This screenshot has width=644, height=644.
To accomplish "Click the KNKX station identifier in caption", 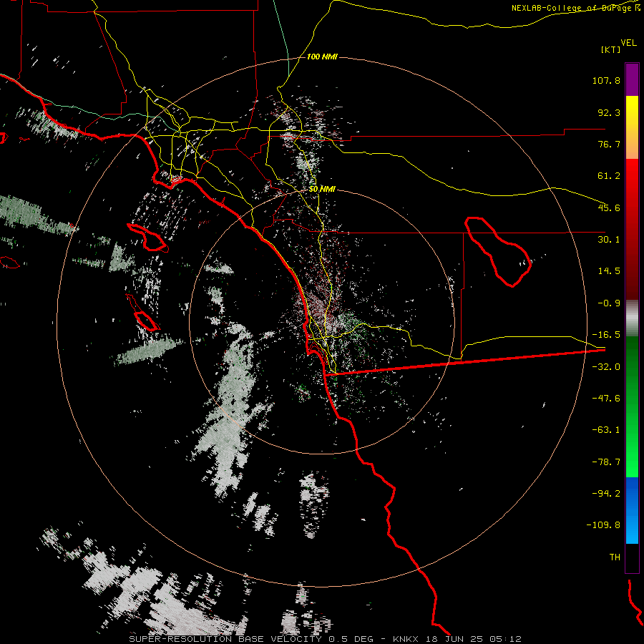I will (x=406, y=639).
